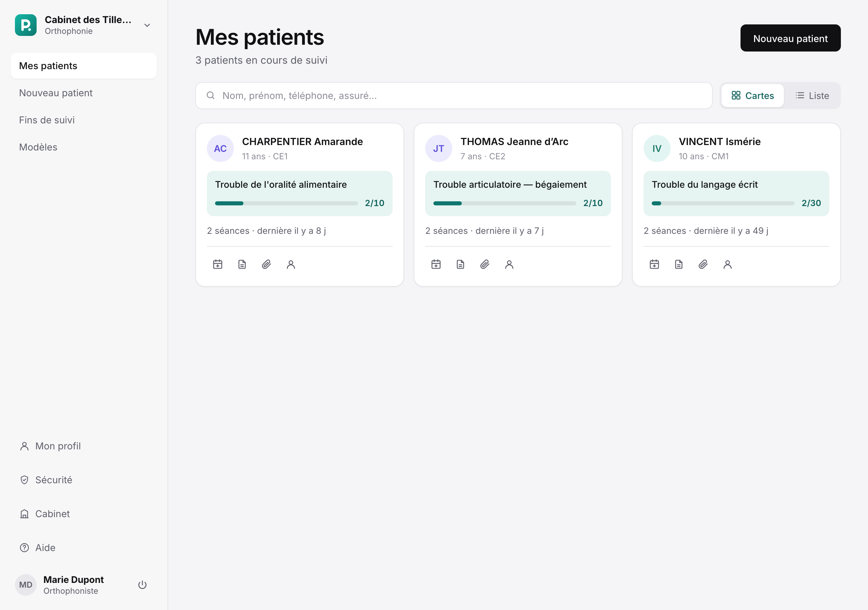Open patient CHARPENTIER Amarande

point(302,142)
